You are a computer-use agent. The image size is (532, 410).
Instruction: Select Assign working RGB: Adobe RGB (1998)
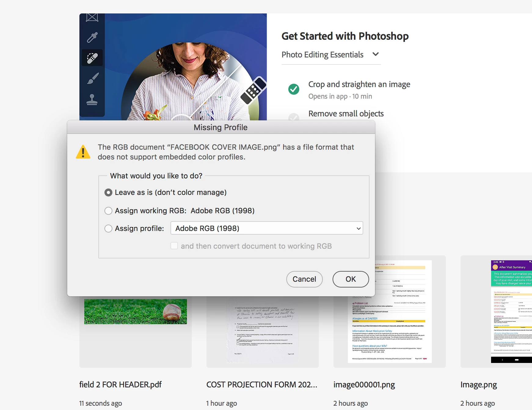(108, 211)
